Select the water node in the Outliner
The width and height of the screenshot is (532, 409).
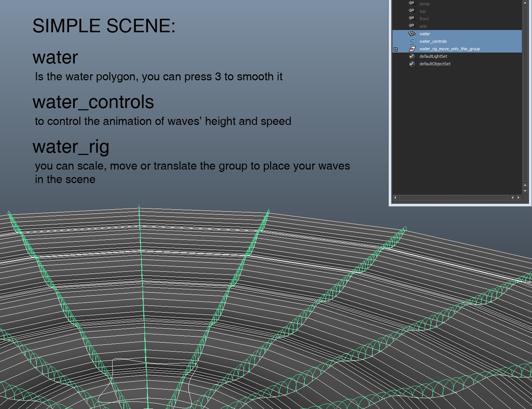(425, 34)
